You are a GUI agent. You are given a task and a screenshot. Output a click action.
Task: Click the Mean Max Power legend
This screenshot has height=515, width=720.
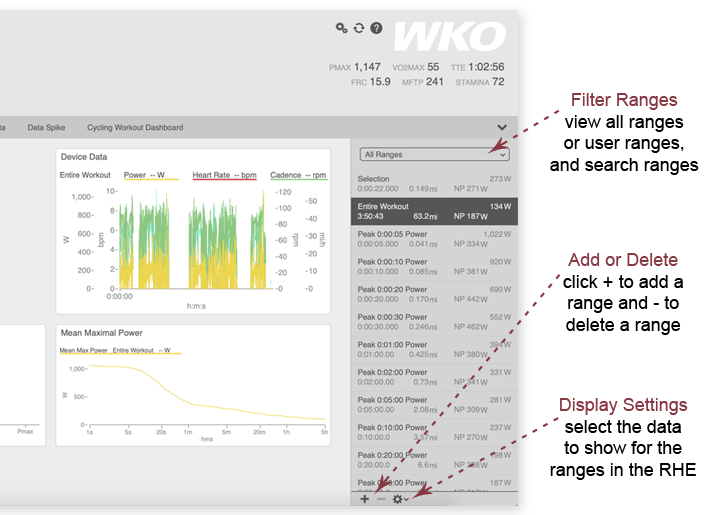(120, 351)
